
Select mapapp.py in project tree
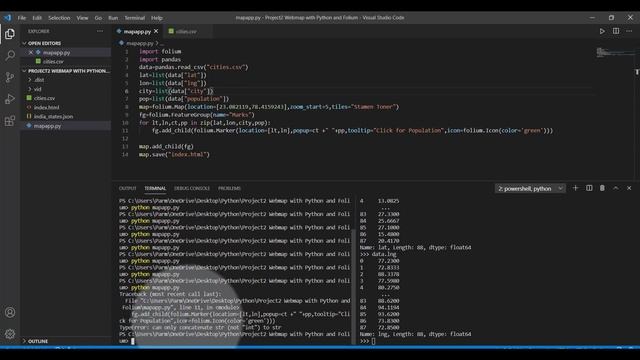pyautogui.click(x=47, y=126)
